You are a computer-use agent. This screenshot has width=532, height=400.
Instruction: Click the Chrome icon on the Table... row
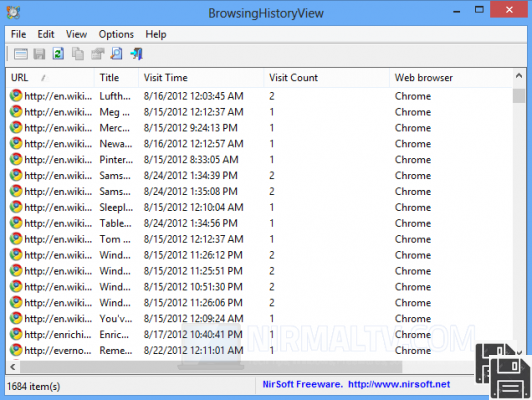click(16, 223)
